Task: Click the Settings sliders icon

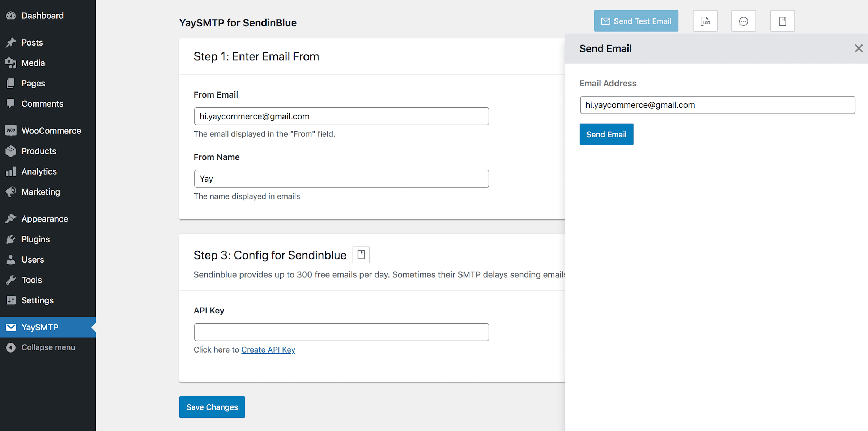Action: click(11, 300)
